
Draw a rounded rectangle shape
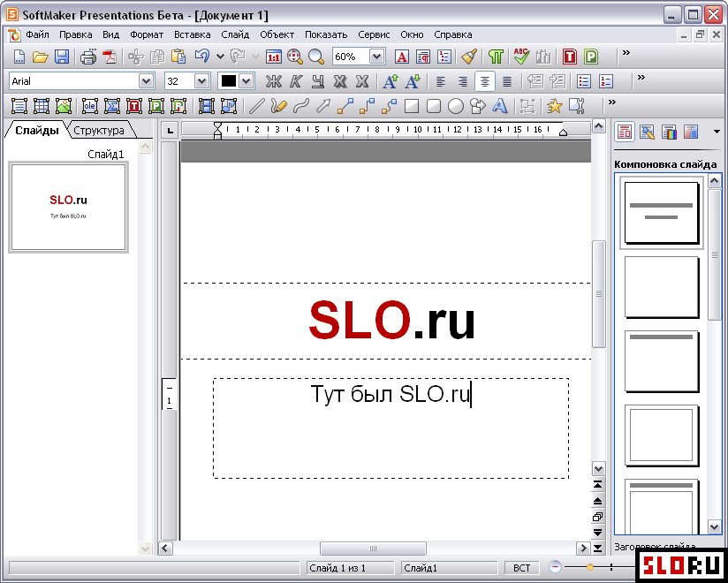434,106
